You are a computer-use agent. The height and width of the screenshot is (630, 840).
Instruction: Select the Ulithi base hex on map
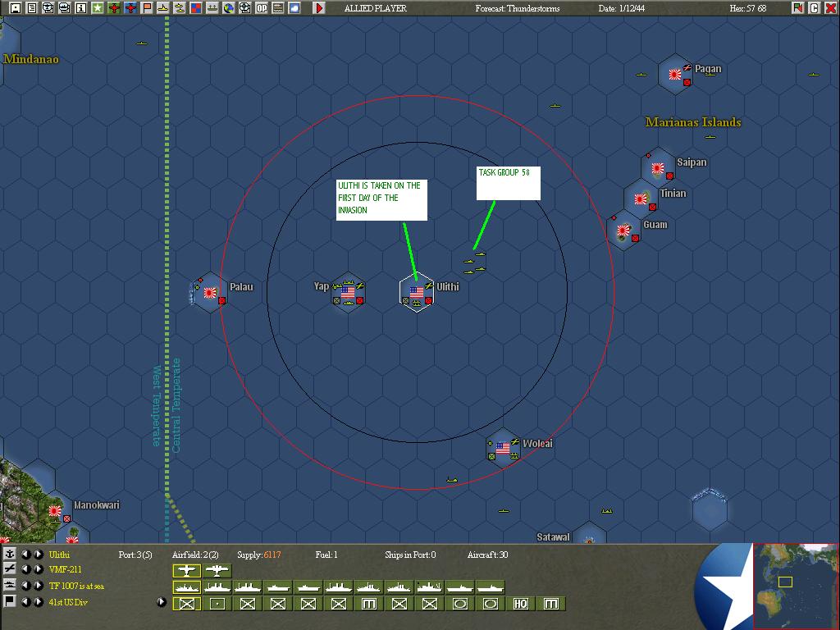(x=417, y=293)
